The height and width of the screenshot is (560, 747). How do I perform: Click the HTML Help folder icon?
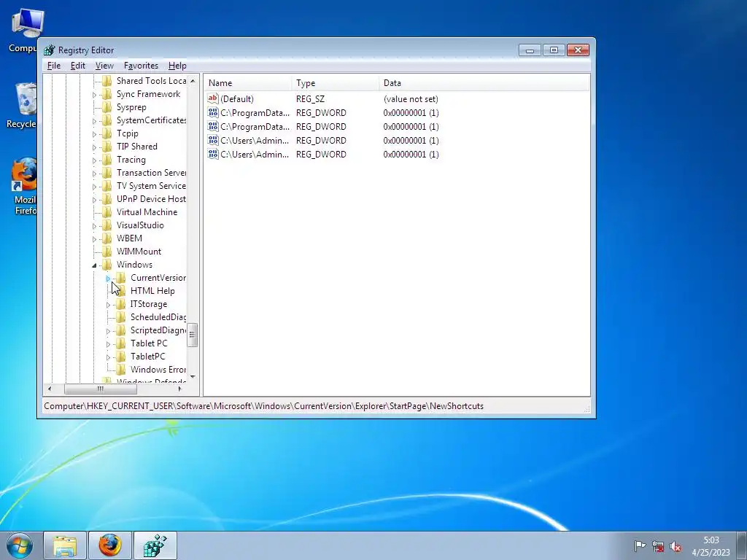pyautogui.click(x=121, y=290)
